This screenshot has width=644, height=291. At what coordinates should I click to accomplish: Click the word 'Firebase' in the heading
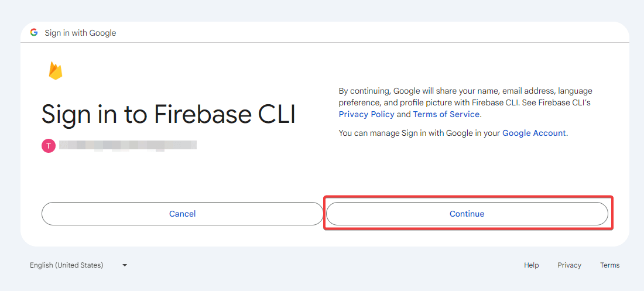pyautogui.click(x=201, y=114)
